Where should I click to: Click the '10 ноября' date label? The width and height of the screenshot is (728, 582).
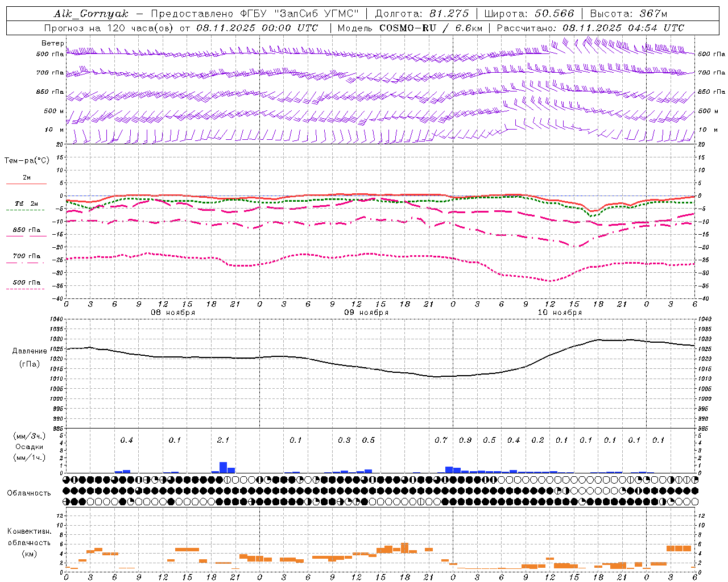point(560,313)
